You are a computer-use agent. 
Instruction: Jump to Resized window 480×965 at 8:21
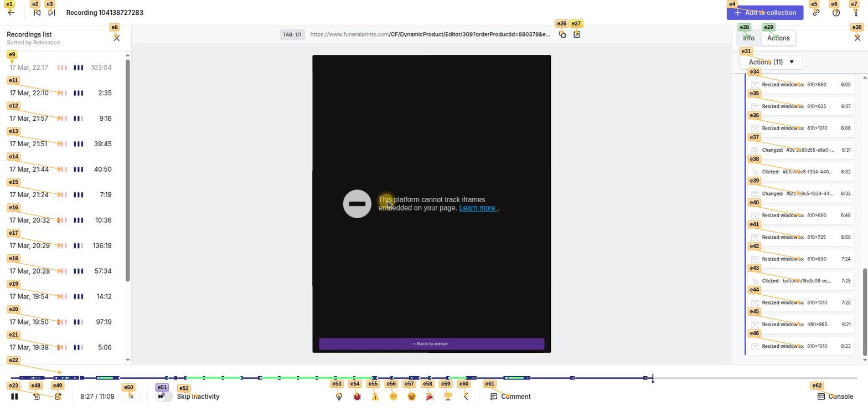[800, 325]
